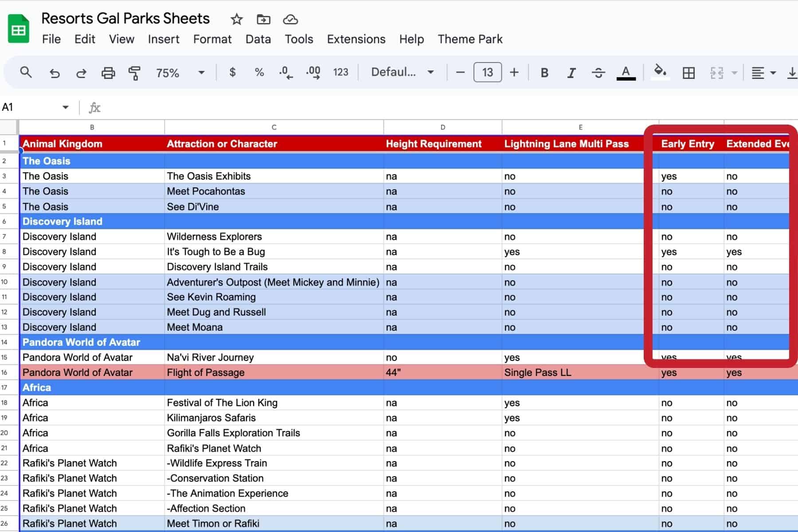Increase decimal places

tap(313, 72)
